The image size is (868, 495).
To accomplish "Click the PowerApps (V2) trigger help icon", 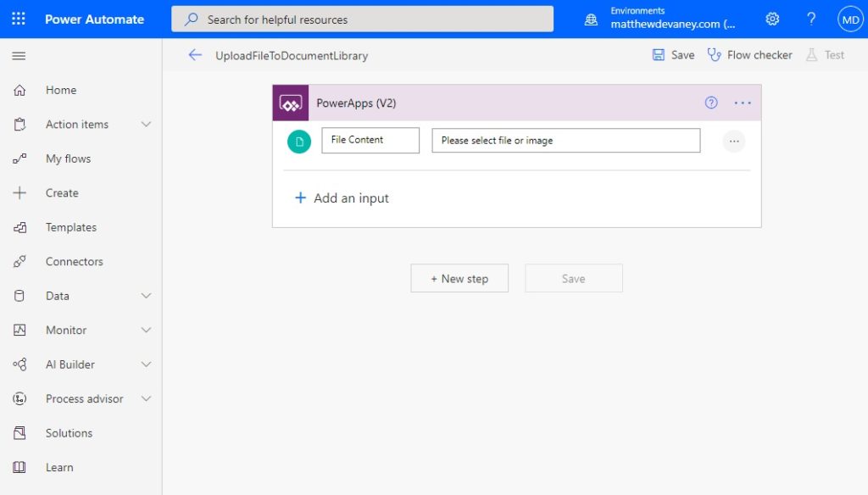I will point(711,103).
